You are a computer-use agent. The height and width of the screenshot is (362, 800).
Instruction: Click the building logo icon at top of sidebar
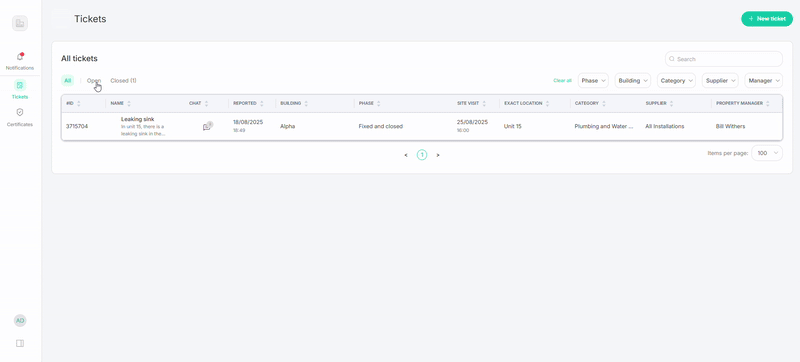tap(20, 23)
